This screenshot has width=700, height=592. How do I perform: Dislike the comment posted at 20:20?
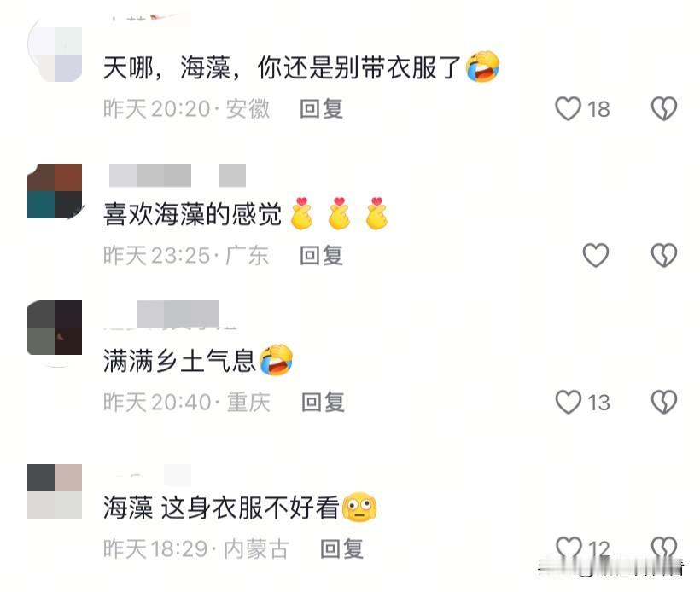click(664, 108)
